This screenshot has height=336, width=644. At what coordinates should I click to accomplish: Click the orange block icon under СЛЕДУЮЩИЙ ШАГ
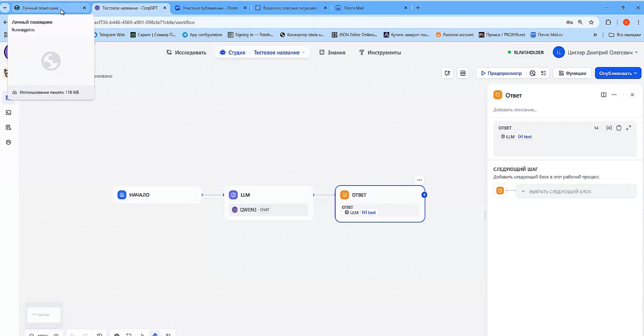tap(500, 191)
